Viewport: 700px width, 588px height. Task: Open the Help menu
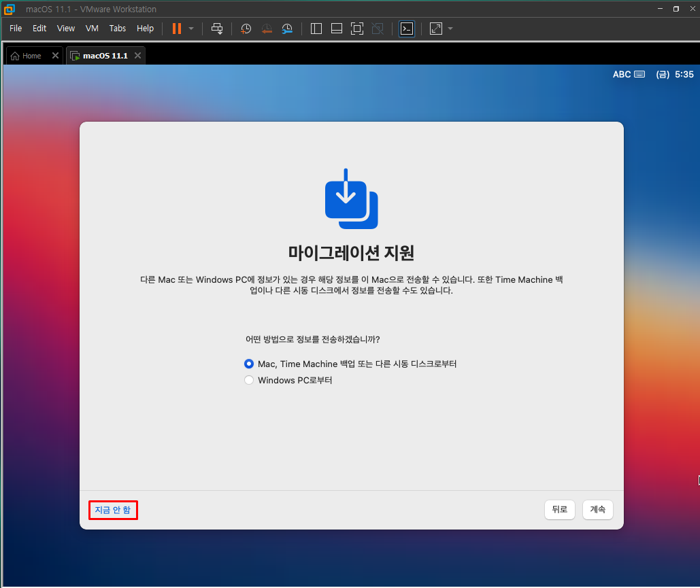(x=145, y=28)
